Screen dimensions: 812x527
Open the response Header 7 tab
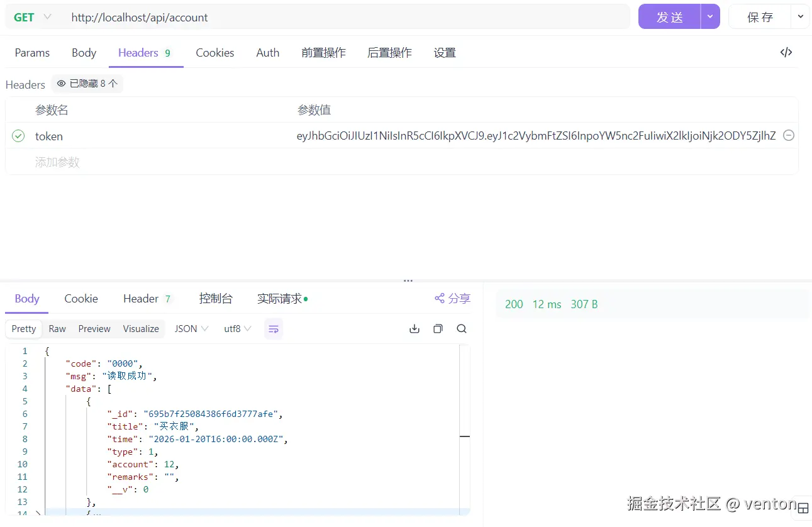coord(148,299)
